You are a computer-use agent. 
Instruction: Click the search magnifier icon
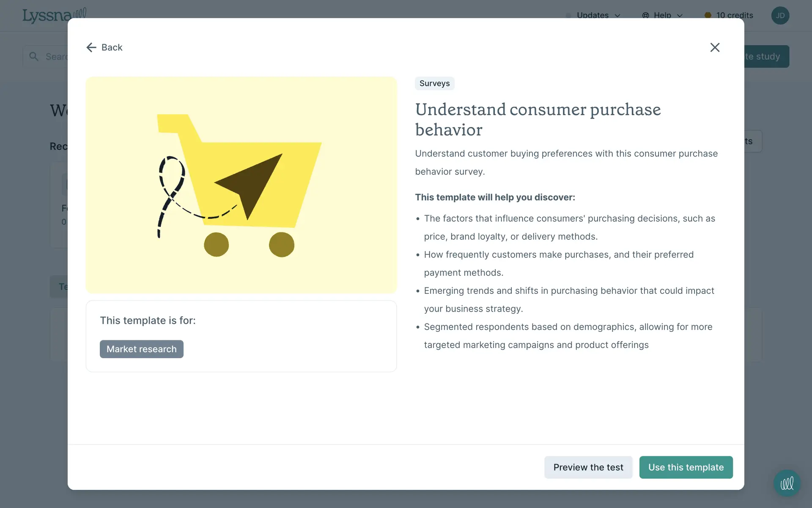click(34, 56)
